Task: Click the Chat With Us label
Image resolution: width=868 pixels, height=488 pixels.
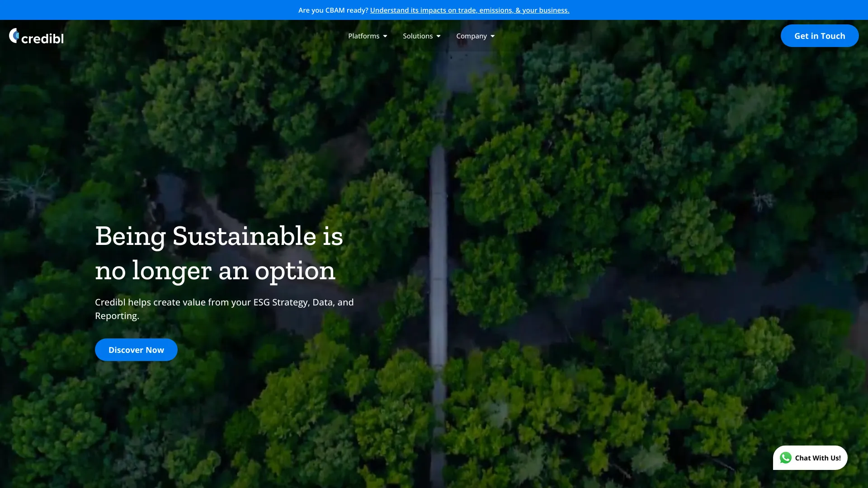Action: [818, 458]
